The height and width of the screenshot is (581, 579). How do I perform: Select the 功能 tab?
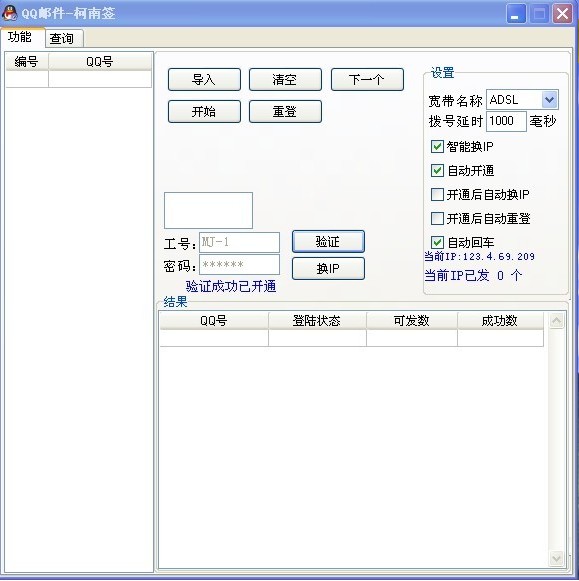[22, 37]
